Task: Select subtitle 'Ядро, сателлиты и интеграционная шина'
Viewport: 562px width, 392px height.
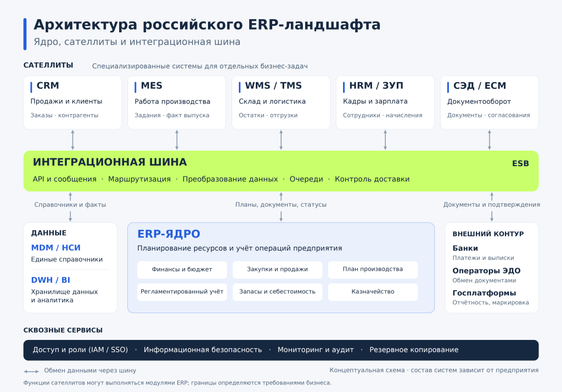Action: point(137,42)
